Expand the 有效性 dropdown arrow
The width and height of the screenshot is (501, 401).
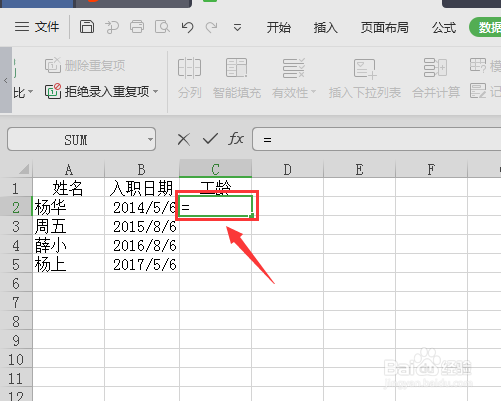(313, 92)
